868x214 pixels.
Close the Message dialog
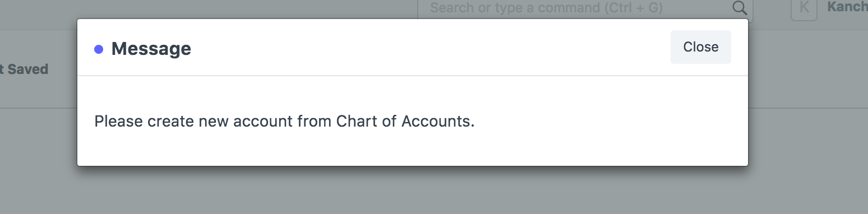[700, 47]
